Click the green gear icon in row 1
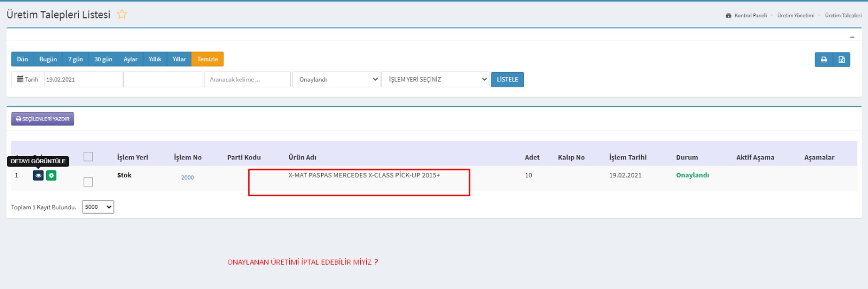 (x=51, y=176)
